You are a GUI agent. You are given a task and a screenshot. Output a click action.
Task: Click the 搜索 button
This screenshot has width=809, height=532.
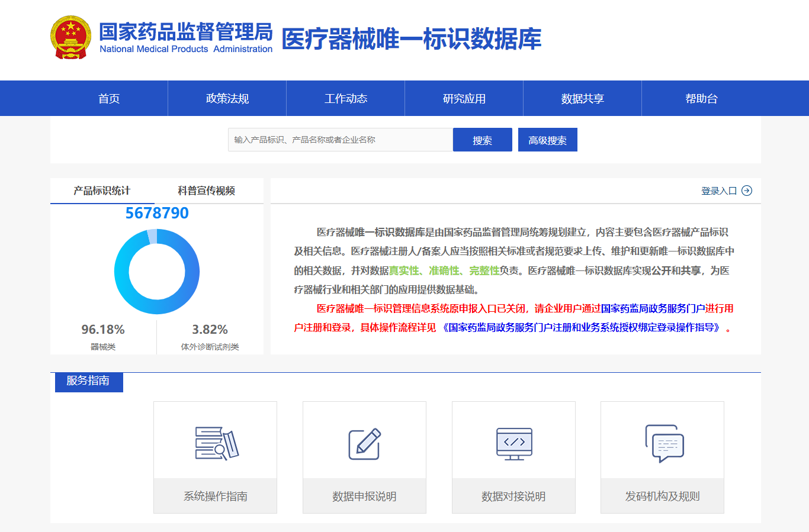click(483, 140)
